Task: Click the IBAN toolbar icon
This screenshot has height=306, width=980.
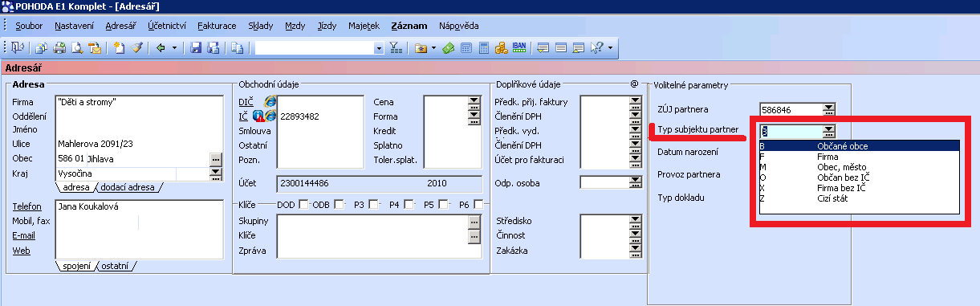Action: (x=518, y=48)
